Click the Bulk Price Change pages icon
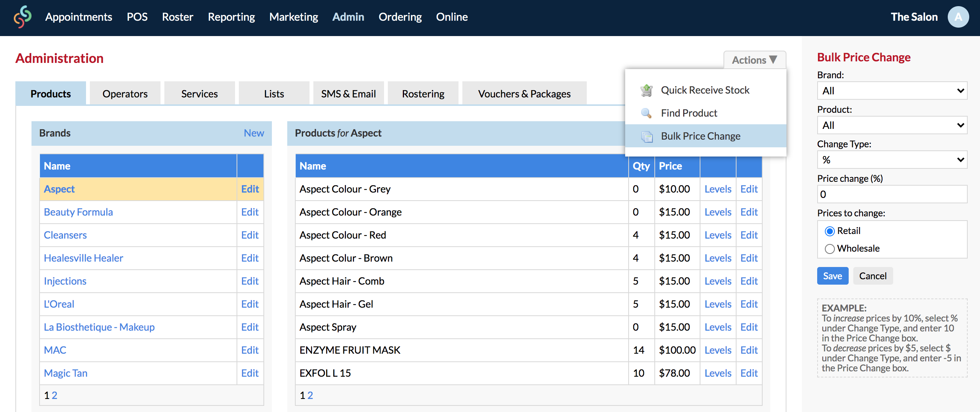This screenshot has height=412, width=980. point(647,136)
